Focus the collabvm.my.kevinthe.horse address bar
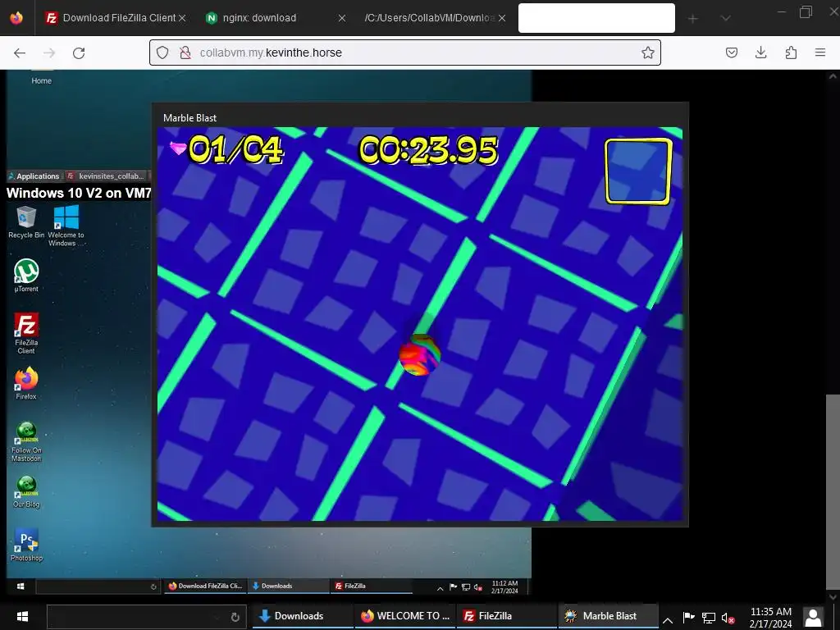The height and width of the screenshot is (630, 840). pyautogui.click(x=405, y=52)
